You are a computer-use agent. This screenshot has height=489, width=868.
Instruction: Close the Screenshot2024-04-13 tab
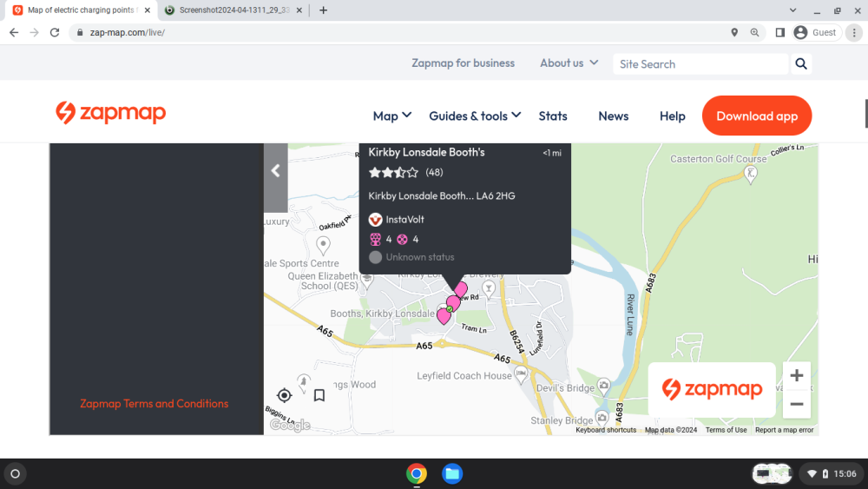299,10
